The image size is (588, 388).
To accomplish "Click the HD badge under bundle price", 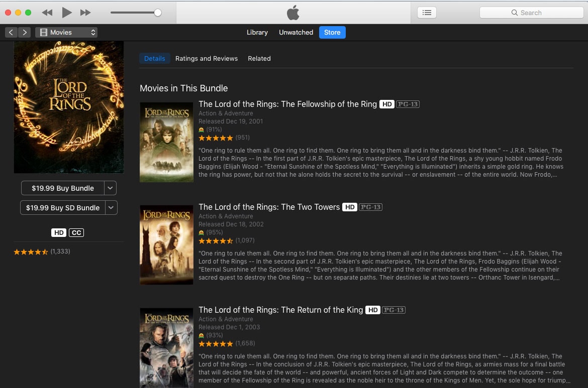I will click(x=58, y=232).
